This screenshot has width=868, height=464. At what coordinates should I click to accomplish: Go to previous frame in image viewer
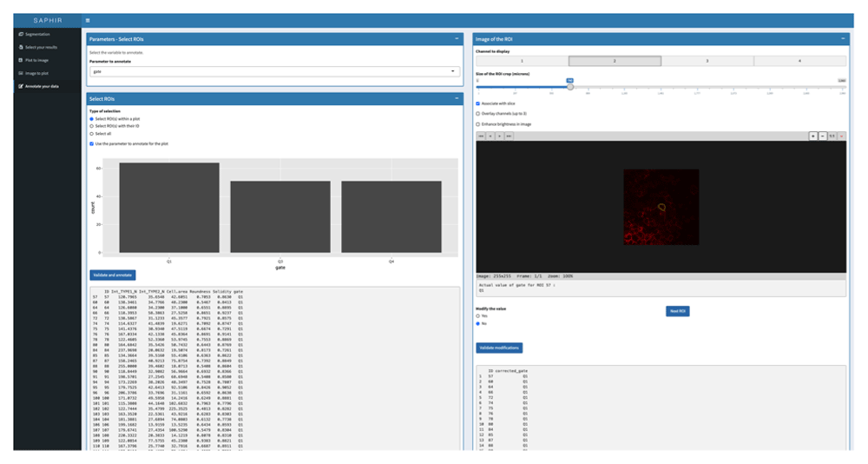[x=490, y=136]
